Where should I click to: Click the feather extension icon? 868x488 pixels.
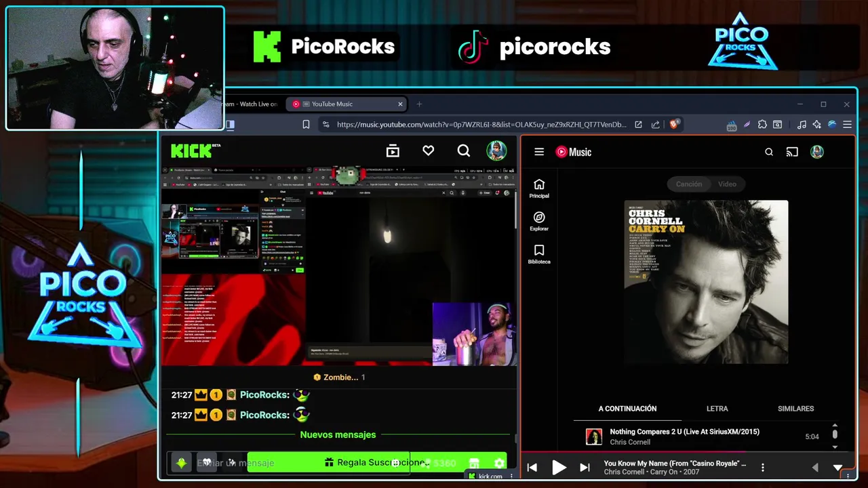[747, 125]
